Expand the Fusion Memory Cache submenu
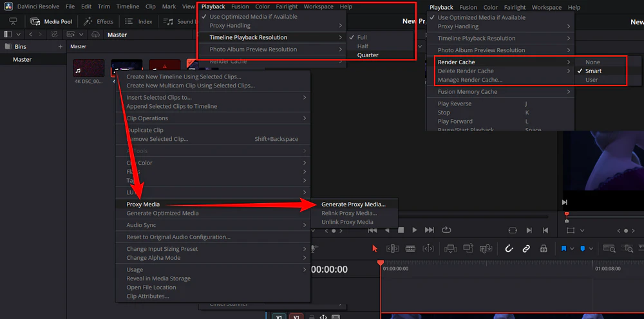This screenshot has height=319, width=644. click(x=569, y=92)
